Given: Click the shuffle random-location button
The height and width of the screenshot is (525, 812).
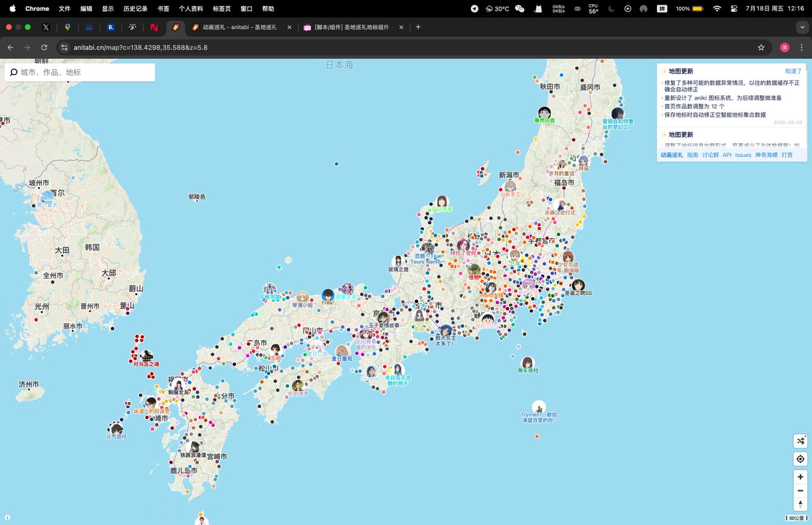Looking at the screenshot, I should pos(800,441).
